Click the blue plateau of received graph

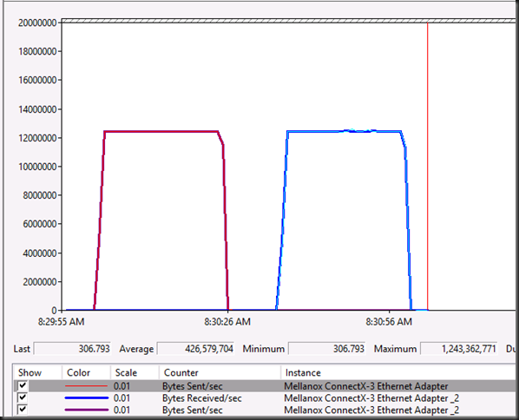[x=345, y=131]
